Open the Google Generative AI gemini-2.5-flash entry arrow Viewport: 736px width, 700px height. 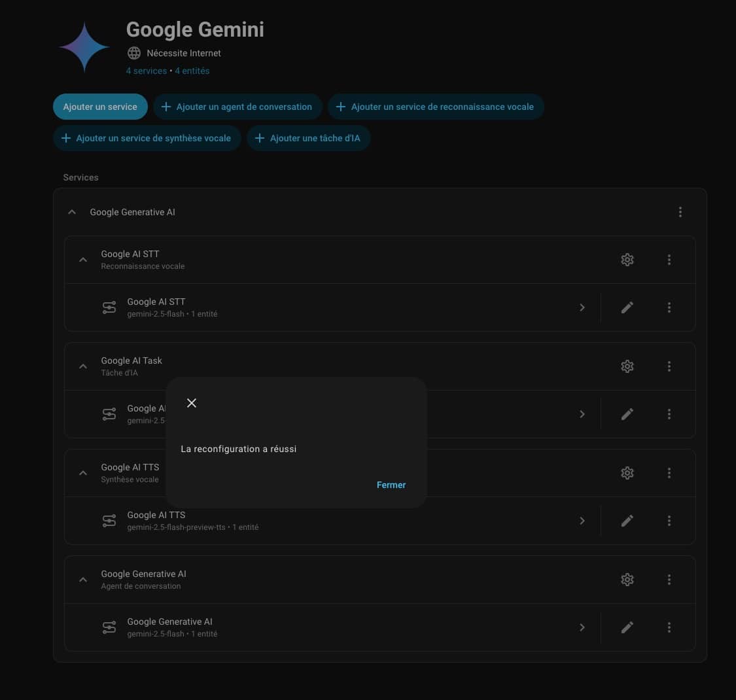click(582, 627)
